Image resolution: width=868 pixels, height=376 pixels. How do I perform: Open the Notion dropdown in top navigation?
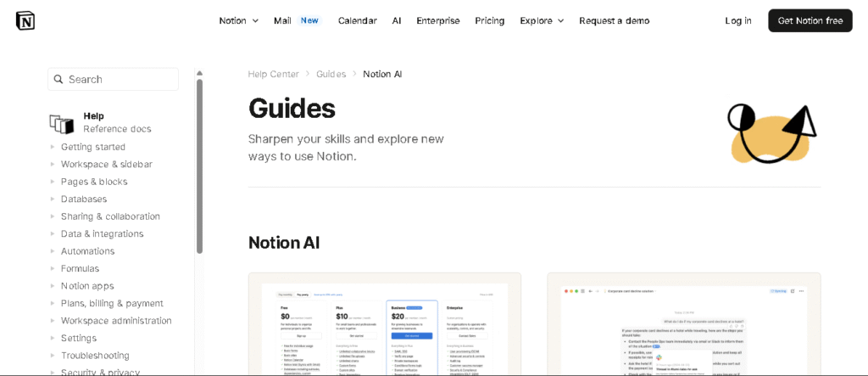pyautogui.click(x=238, y=20)
